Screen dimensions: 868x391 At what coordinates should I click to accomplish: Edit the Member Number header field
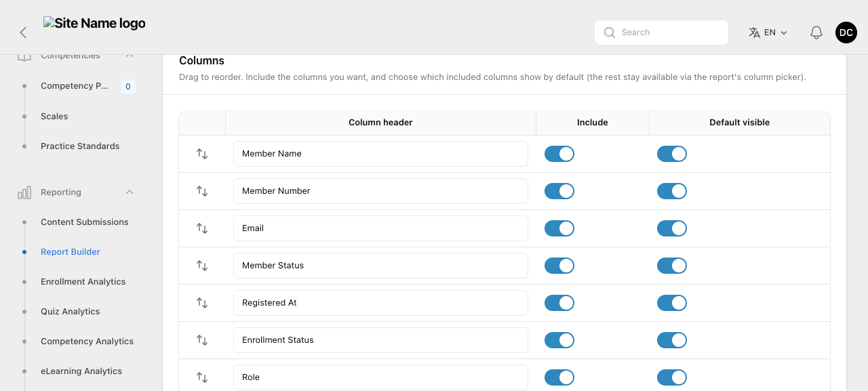pyautogui.click(x=380, y=191)
